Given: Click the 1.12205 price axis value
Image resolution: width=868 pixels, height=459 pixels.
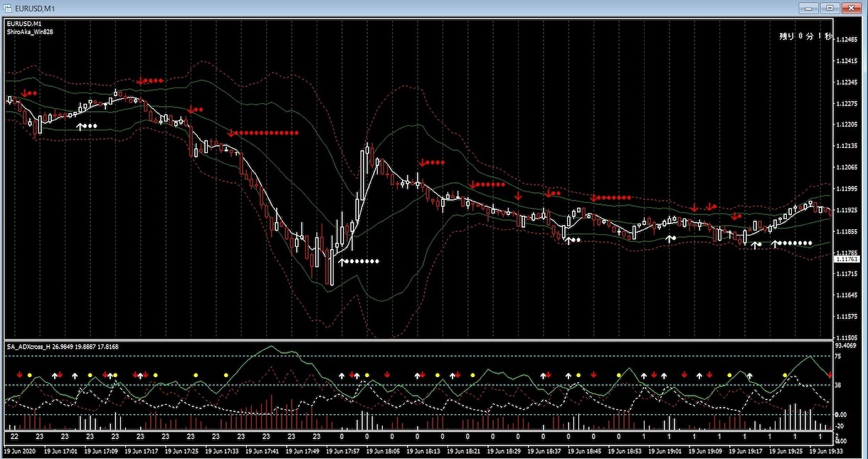Looking at the screenshot, I should pos(848,125).
